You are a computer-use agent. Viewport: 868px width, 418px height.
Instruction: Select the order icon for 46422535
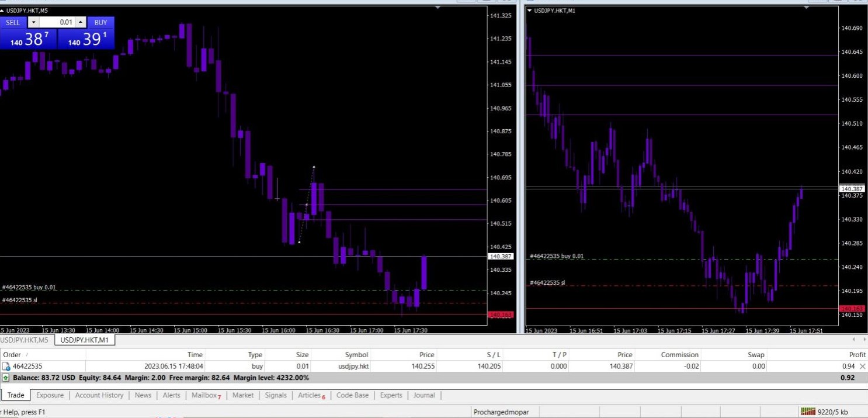(6, 367)
